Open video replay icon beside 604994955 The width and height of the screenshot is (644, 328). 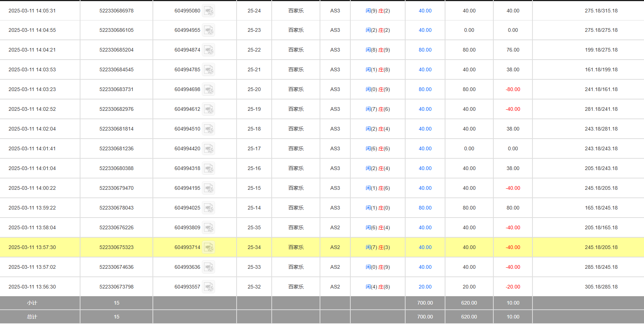tap(208, 30)
